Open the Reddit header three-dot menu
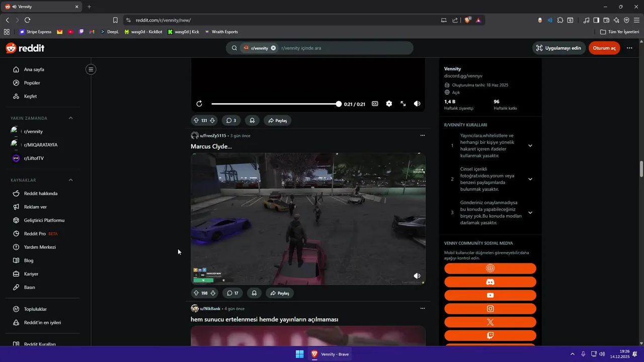 pos(629,48)
